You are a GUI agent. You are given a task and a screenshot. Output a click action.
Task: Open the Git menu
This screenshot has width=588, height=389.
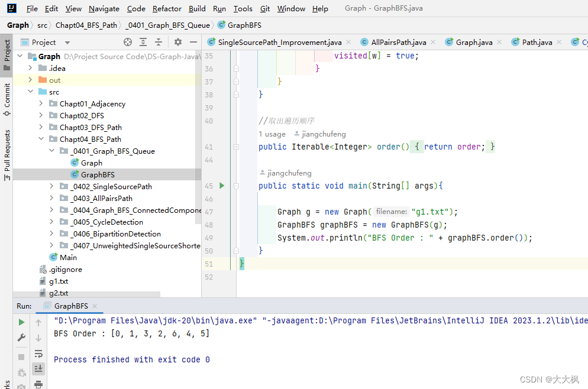coord(265,8)
